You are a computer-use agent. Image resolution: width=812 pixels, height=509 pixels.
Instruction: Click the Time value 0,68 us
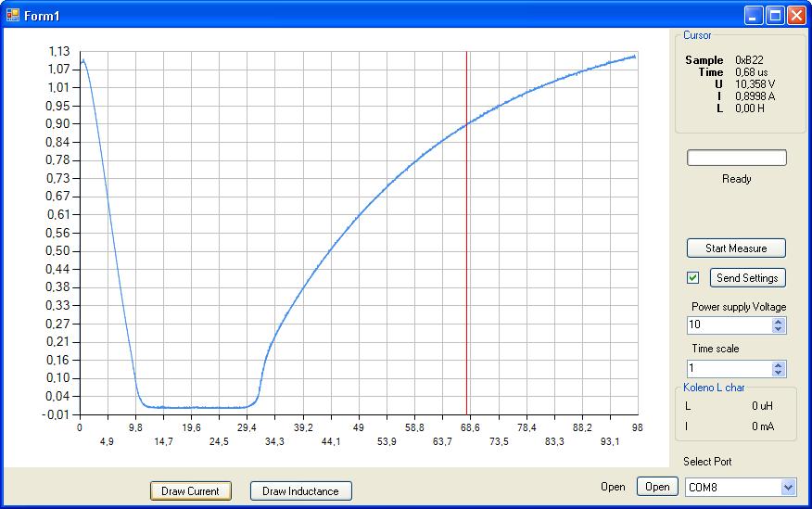pos(752,72)
